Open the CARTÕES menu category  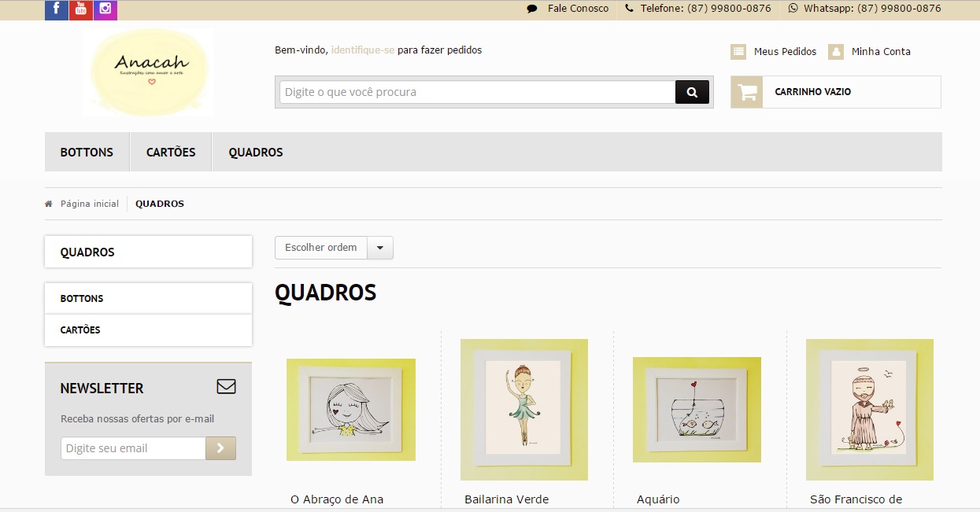pyautogui.click(x=171, y=152)
